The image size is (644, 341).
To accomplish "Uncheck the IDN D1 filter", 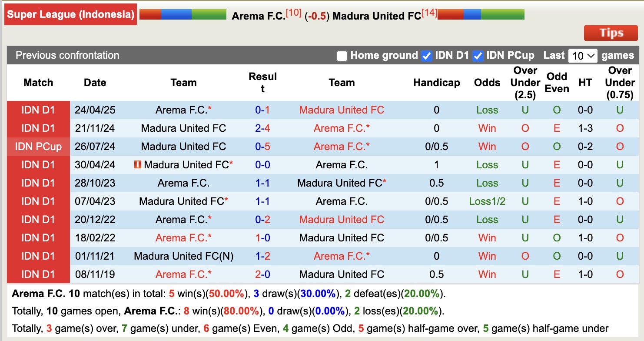I will [427, 56].
